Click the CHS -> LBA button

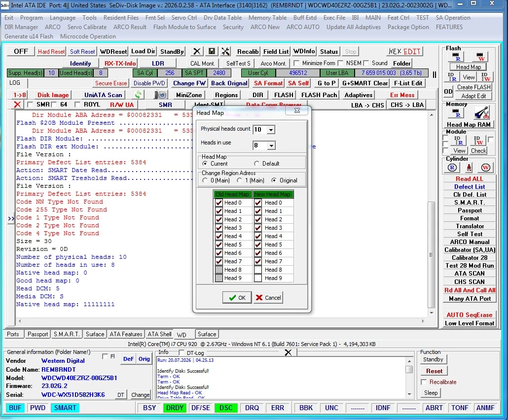click(407, 105)
